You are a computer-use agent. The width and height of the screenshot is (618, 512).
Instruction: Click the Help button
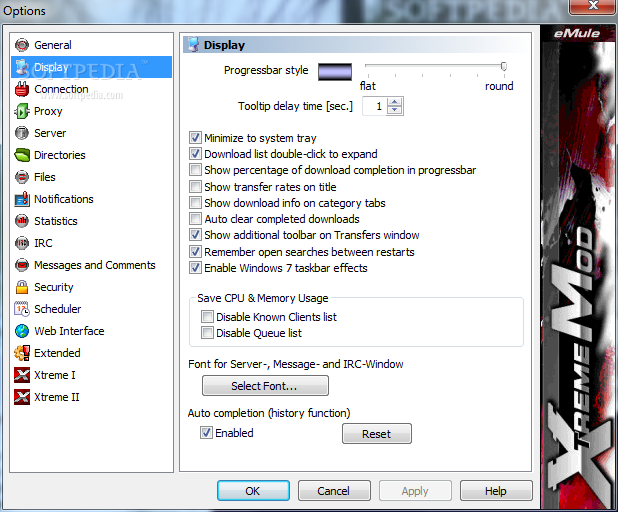496,491
